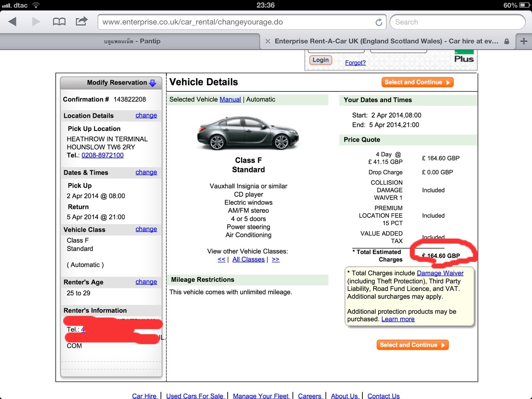
Task: Open a new tab with plus icon
Action: coord(524,41)
